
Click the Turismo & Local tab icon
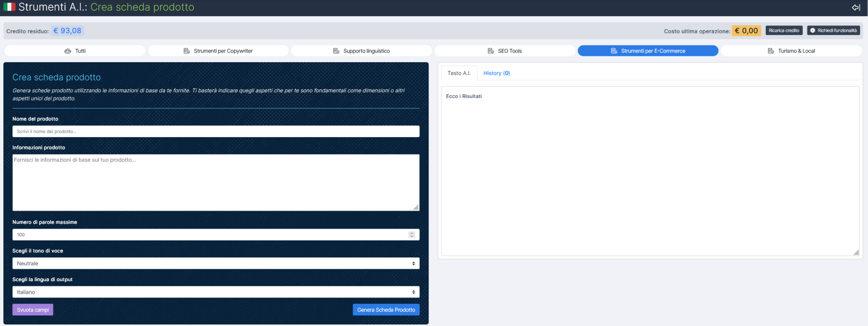[x=771, y=51]
